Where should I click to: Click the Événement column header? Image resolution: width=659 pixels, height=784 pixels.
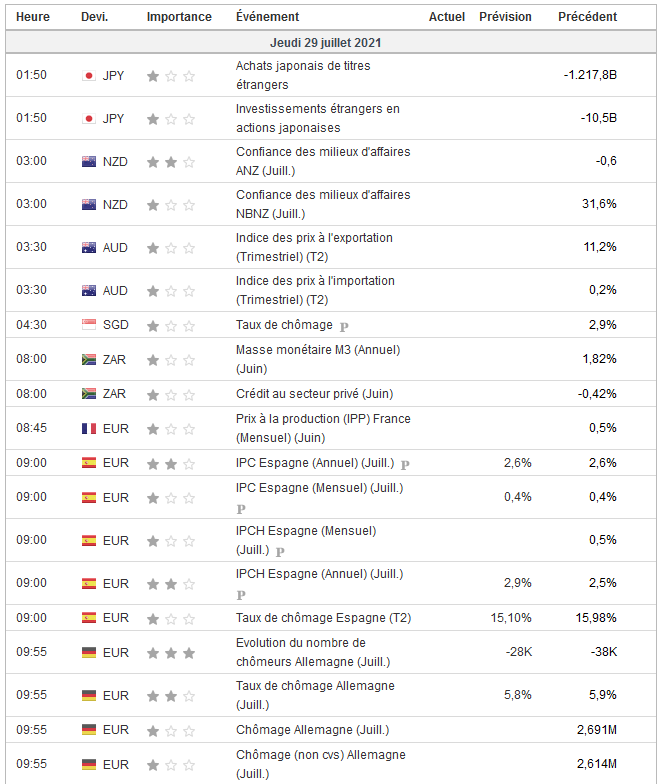click(x=267, y=17)
